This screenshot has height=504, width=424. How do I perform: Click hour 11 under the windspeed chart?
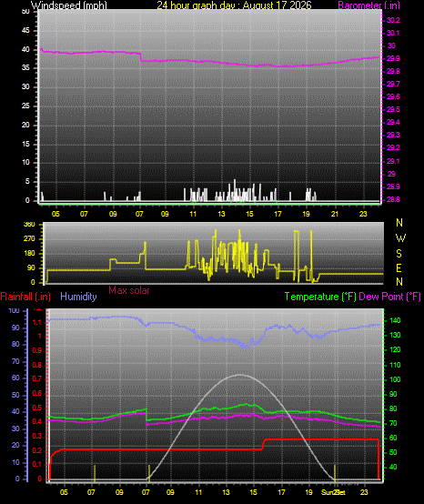(x=193, y=214)
